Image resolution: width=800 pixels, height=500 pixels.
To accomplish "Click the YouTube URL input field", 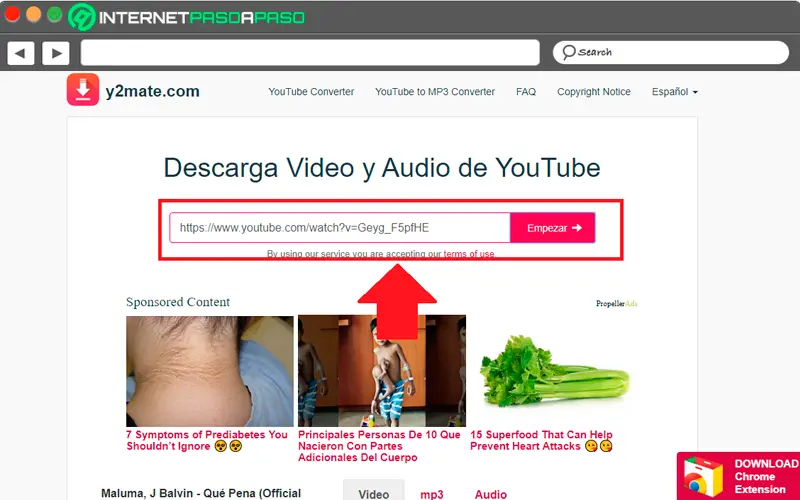I will coord(340,228).
